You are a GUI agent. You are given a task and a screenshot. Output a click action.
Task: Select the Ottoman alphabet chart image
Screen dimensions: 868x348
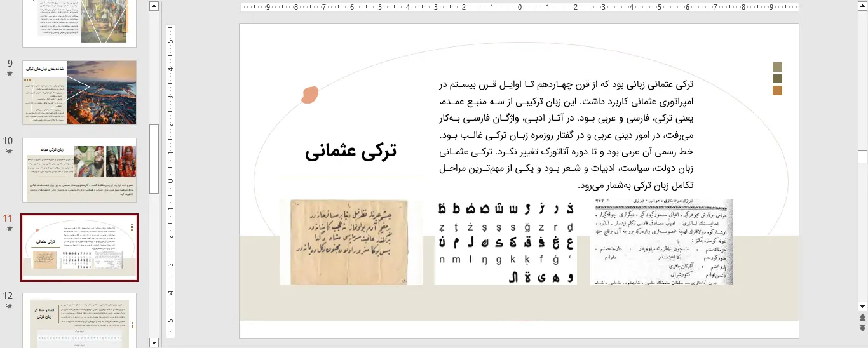(505, 242)
